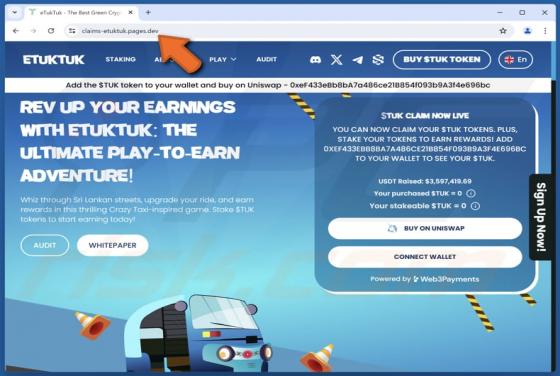
Task: Click Buy $TUK Token button
Action: point(442,60)
